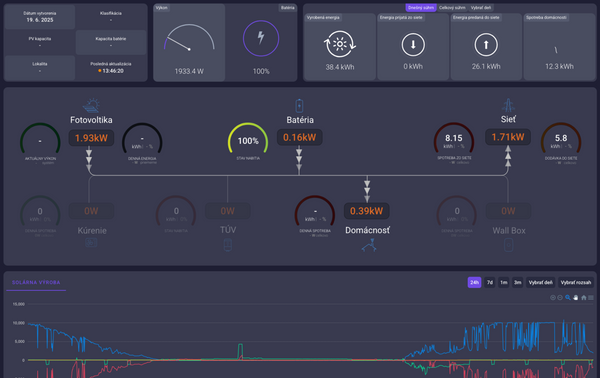This screenshot has width=600, height=378.
Task: Click the chart zoom-in plus icon
Action: pos(553,297)
